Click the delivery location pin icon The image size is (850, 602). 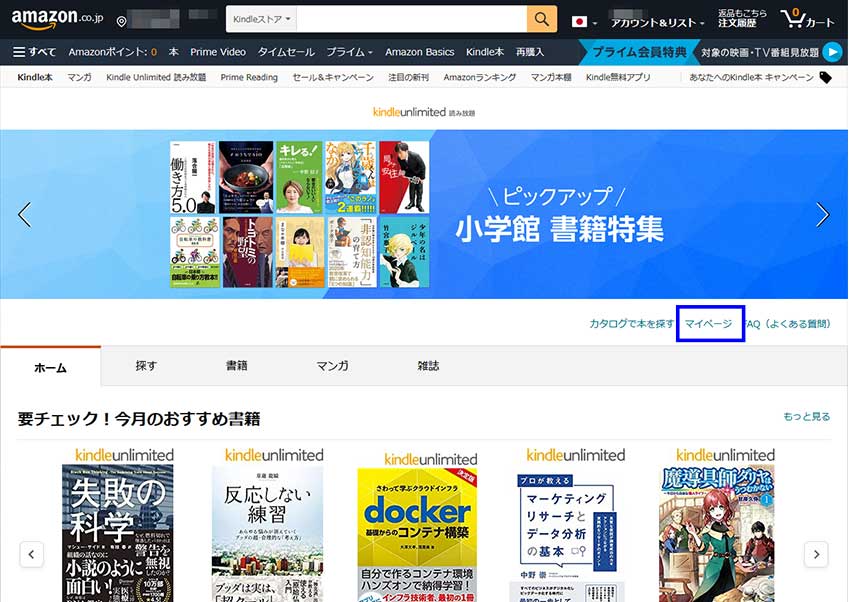[121, 21]
